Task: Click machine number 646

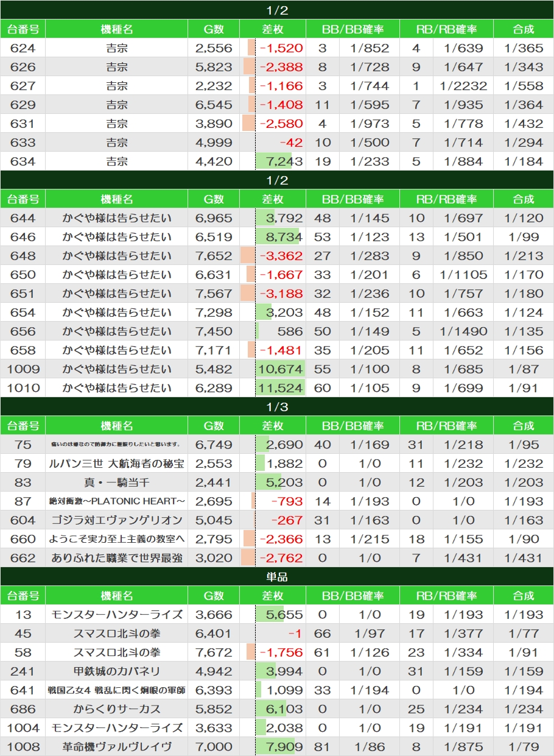Action: [23, 237]
